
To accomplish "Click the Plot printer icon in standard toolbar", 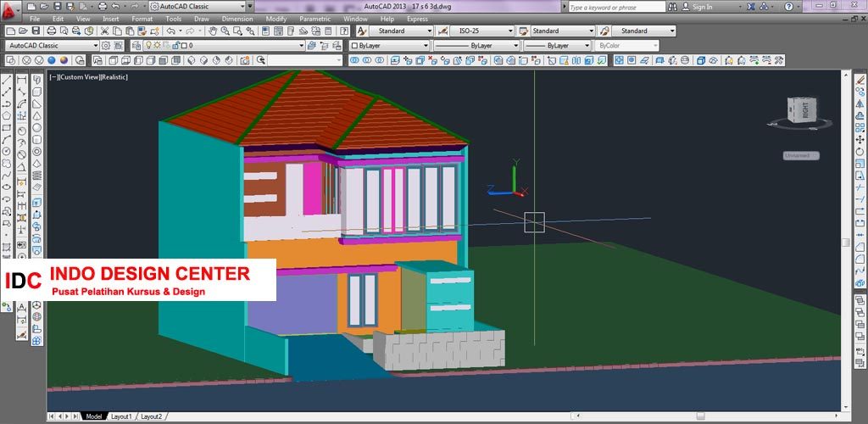I will [x=52, y=31].
